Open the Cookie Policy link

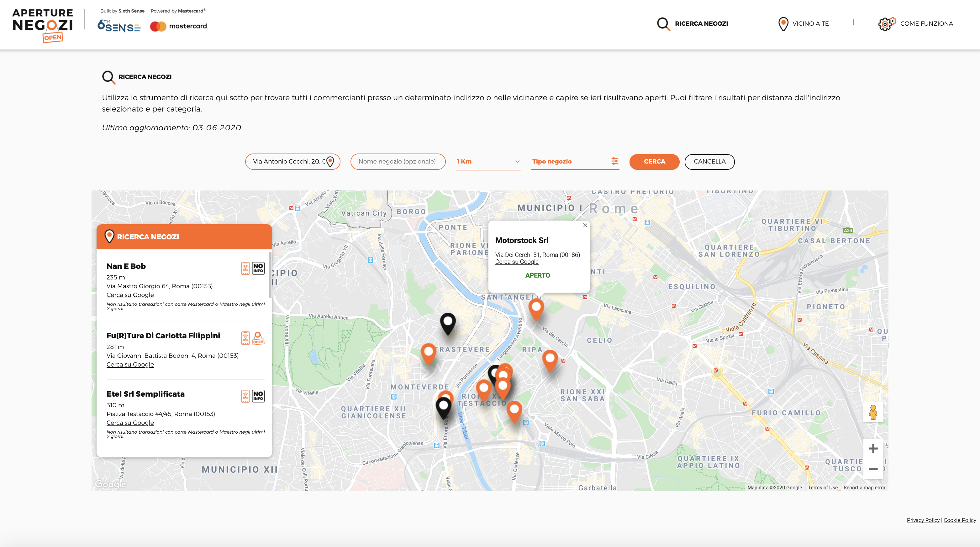click(x=959, y=520)
